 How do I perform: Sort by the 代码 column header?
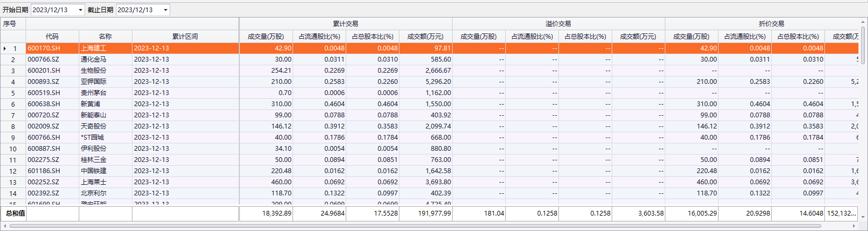point(52,37)
